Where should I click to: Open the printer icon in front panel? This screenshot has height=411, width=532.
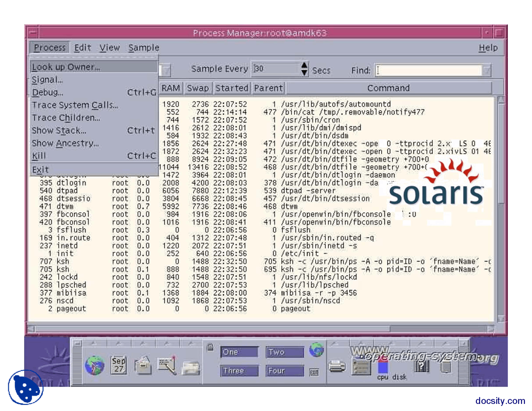pyautogui.click(x=337, y=367)
